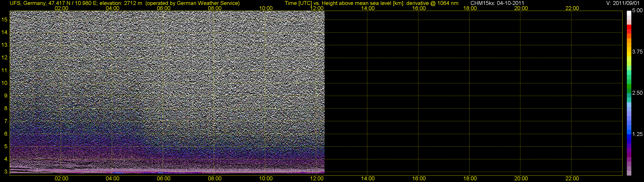Click the '08:00' label on the top time axis

pyautogui.click(x=215, y=8)
